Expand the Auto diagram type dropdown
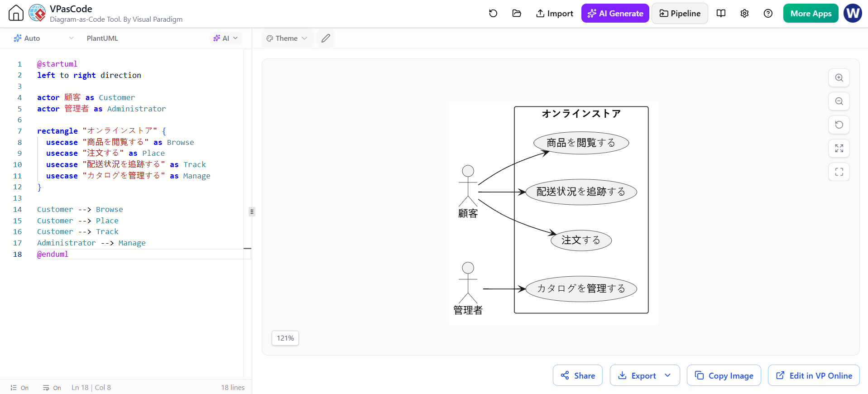868x394 pixels. tap(43, 38)
